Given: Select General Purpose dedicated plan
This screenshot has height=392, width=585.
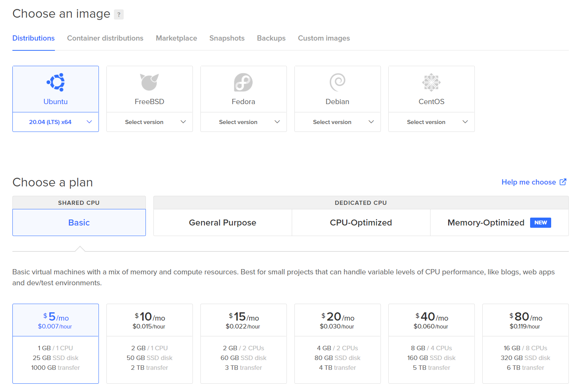Looking at the screenshot, I should click(x=223, y=222).
